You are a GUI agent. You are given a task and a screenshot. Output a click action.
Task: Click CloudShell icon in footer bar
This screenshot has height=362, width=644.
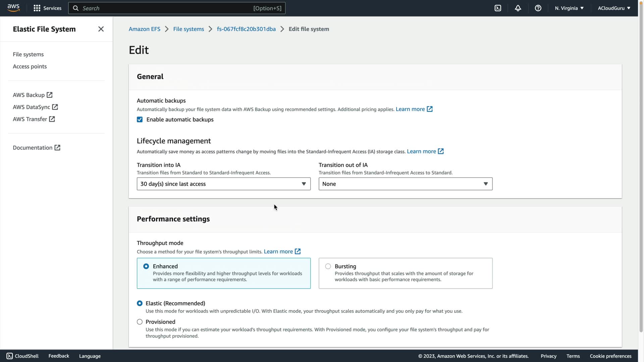pos(9,356)
